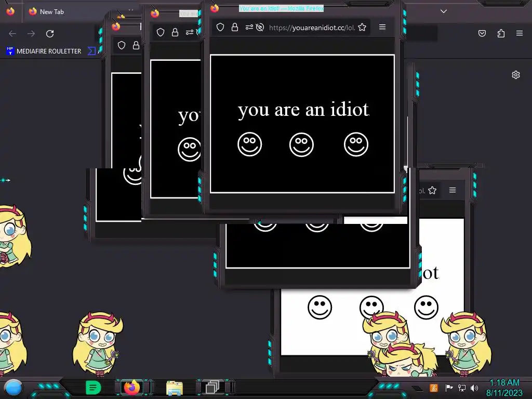
Task: Open hamburger menu in bottom-right popup
Action: 453,190
